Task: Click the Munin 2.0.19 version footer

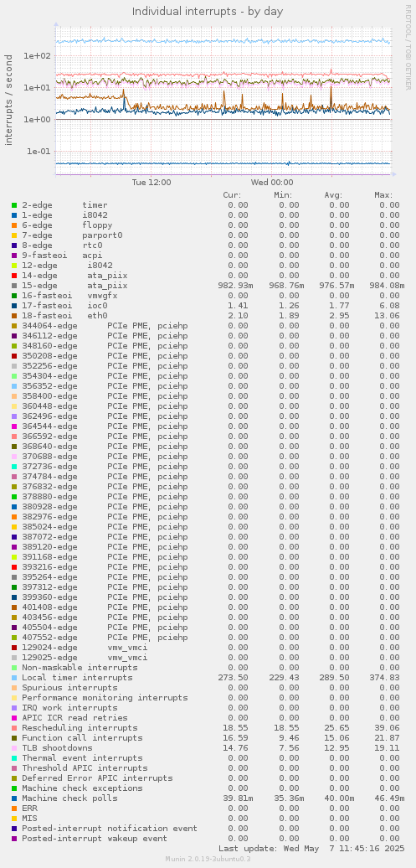Action: (x=208, y=859)
